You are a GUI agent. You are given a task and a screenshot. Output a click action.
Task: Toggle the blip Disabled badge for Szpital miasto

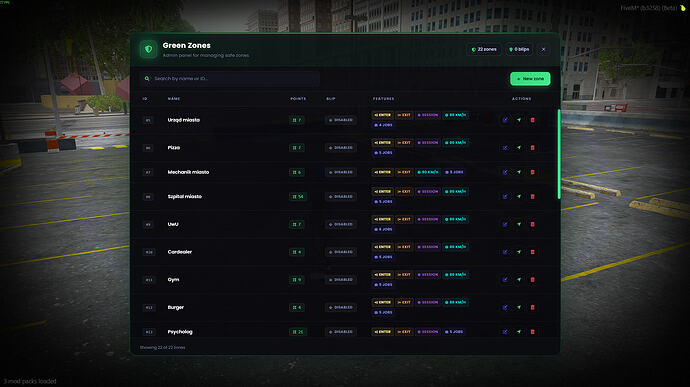[x=341, y=196]
